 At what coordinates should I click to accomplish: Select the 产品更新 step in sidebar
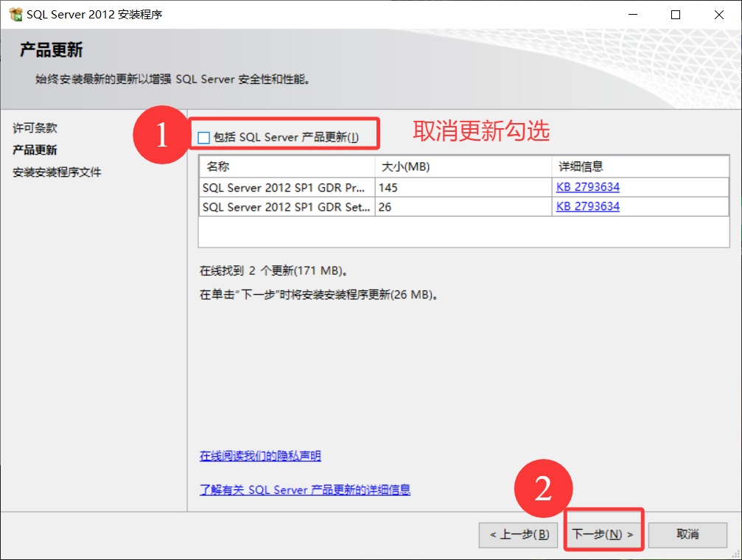pyautogui.click(x=35, y=150)
